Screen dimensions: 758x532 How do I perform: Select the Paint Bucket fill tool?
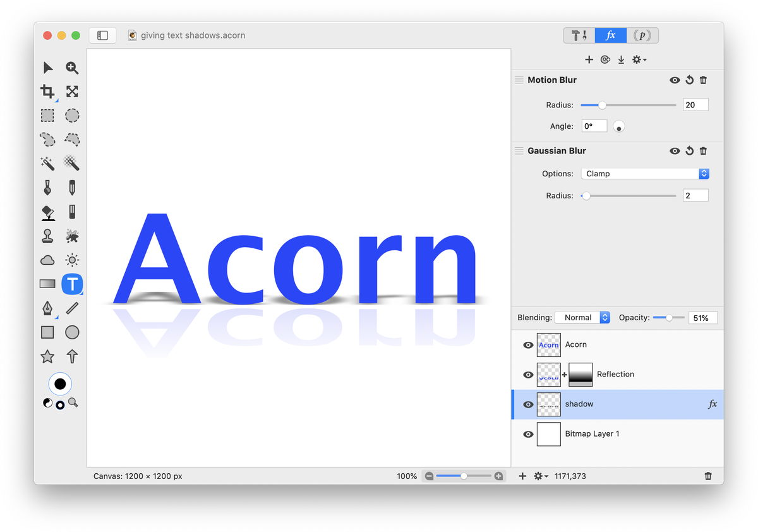click(48, 212)
